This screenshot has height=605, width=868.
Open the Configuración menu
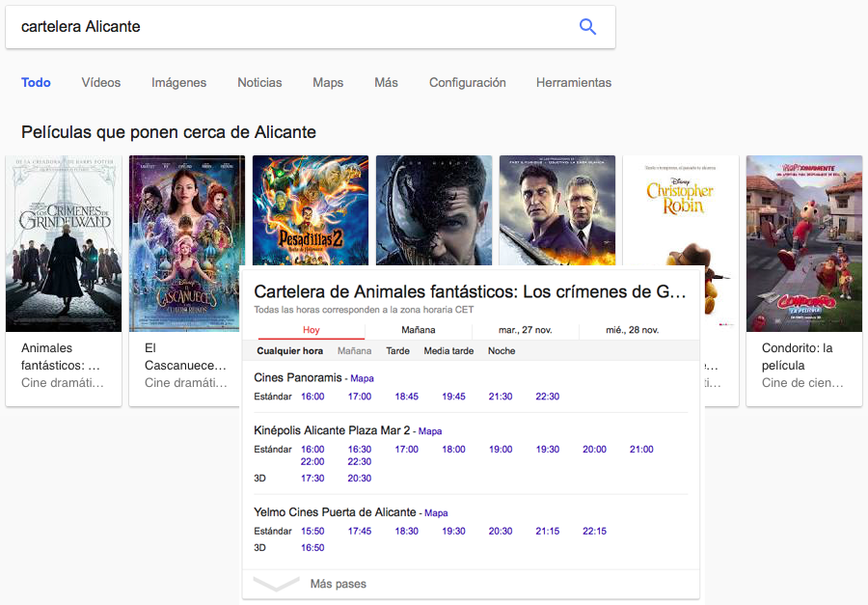(x=467, y=83)
